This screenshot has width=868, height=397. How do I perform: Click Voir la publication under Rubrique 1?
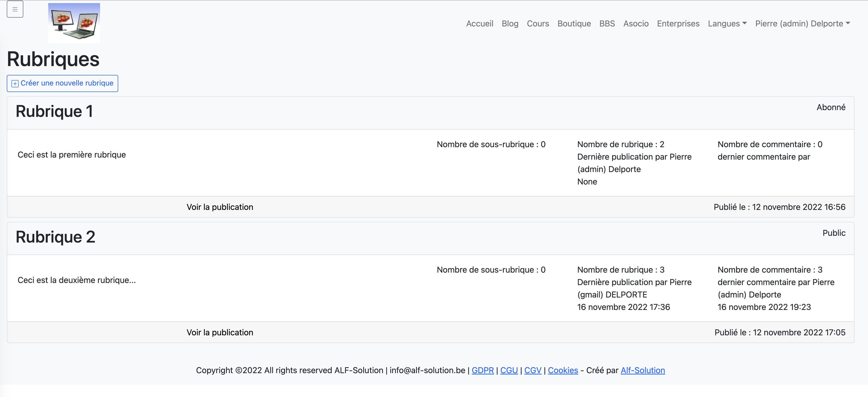pos(220,207)
